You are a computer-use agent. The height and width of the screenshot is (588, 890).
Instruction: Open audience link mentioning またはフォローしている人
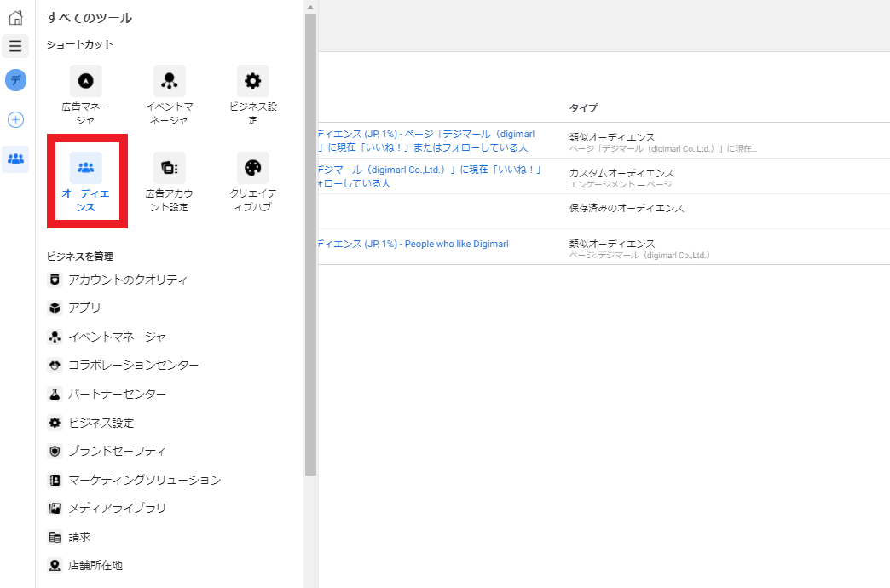pyautogui.click(x=426, y=141)
